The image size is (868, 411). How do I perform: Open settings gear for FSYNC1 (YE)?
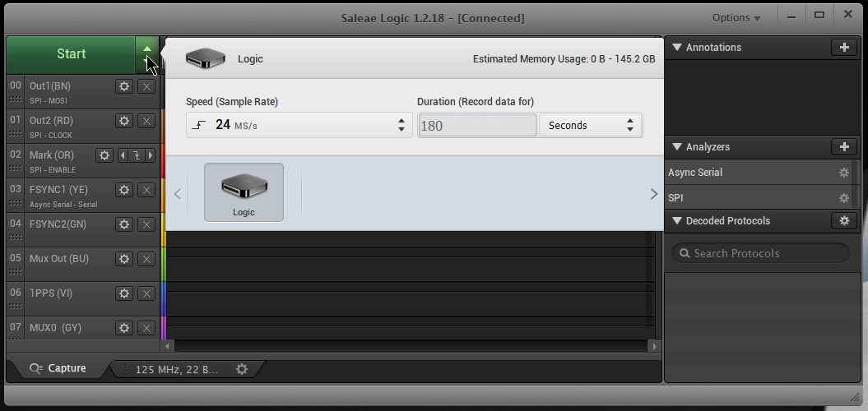pyautogui.click(x=124, y=190)
